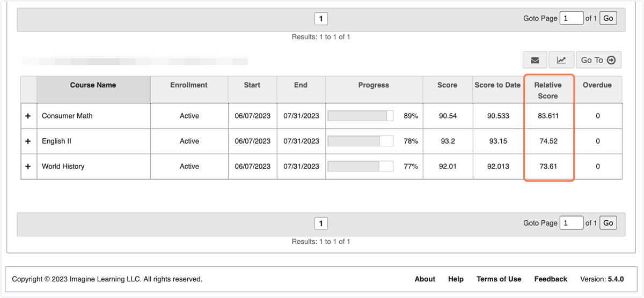This screenshot has height=298, width=644.
Task: Expand the Consumer Math course row
Action: (x=28, y=116)
